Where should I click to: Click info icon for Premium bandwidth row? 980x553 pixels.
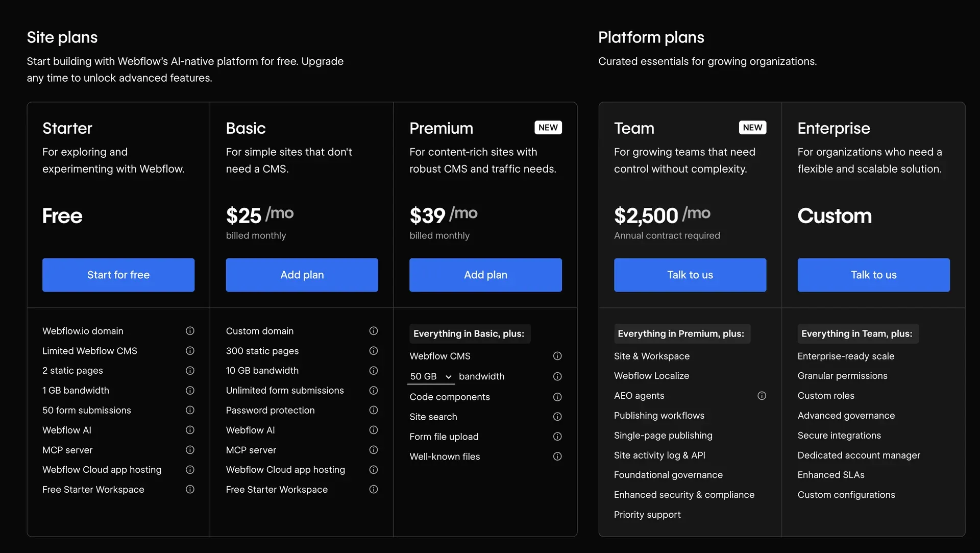coord(557,376)
